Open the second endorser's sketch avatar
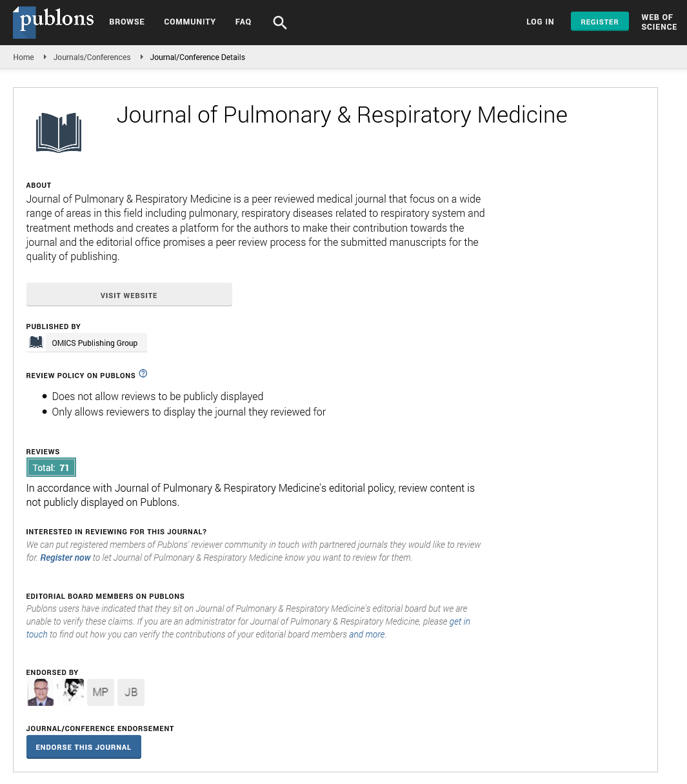The width and height of the screenshot is (687, 784). (x=71, y=692)
